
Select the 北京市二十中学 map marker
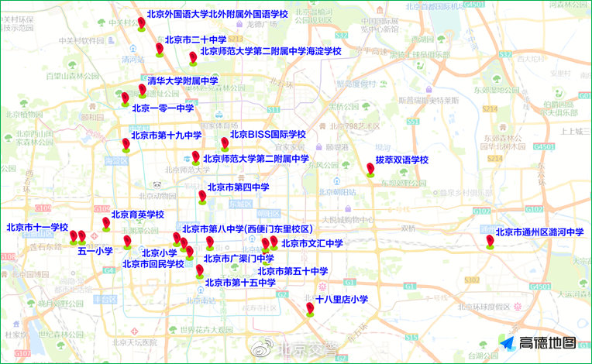coord(160,50)
